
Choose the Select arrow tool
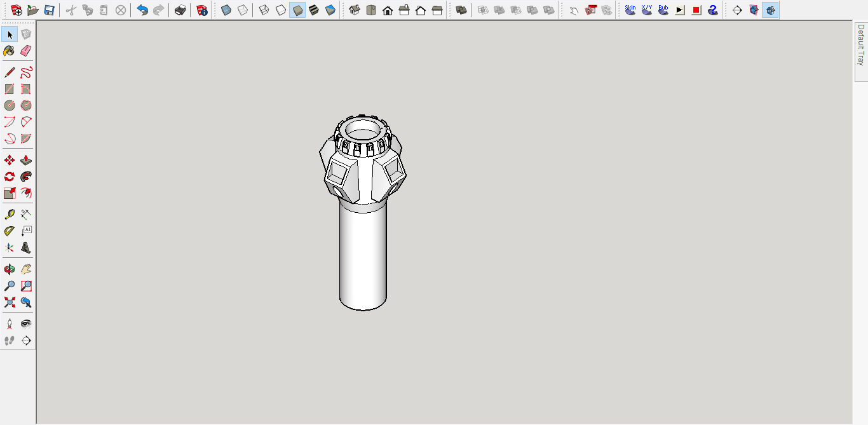(x=10, y=34)
